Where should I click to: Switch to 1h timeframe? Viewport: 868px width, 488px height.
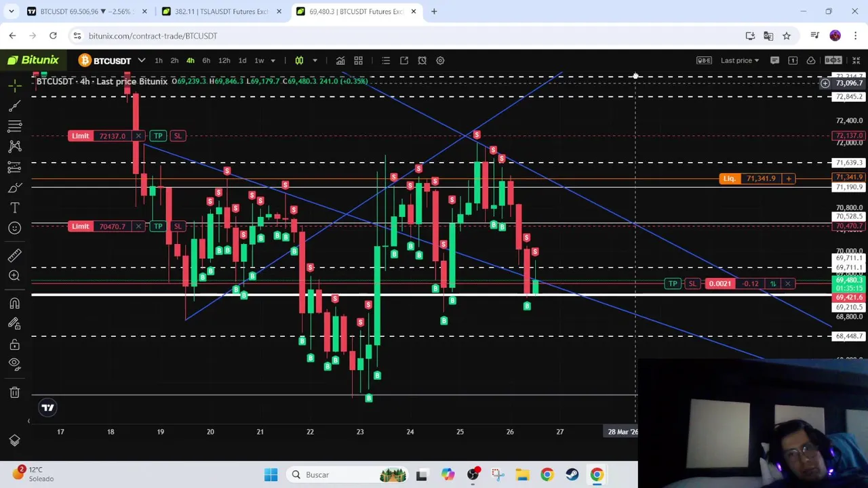point(158,60)
